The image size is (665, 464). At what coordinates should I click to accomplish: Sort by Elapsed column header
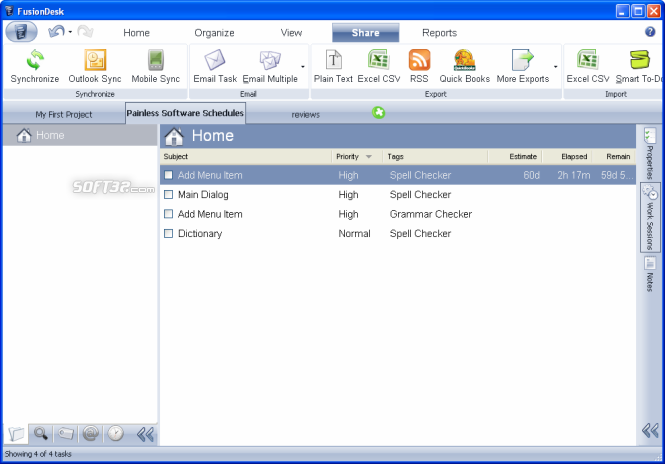pos(567,157)
